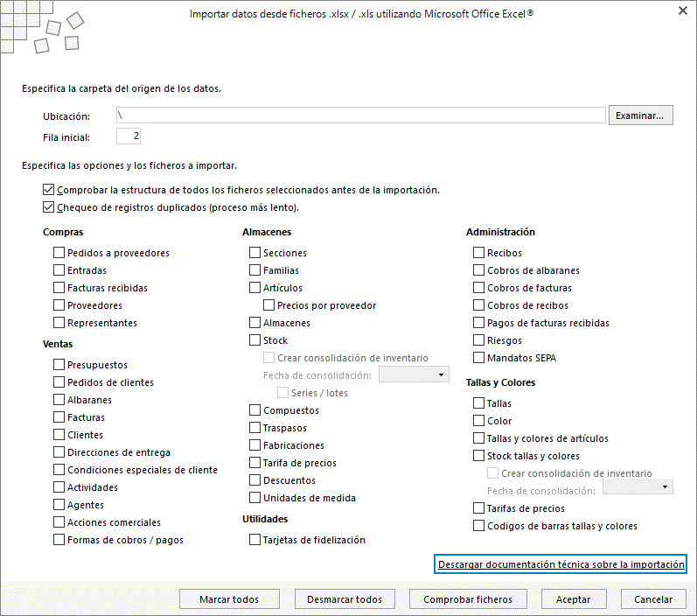The image size is (697, 616).
Task: Enable the Artículos checkbox
Action: 254,288
